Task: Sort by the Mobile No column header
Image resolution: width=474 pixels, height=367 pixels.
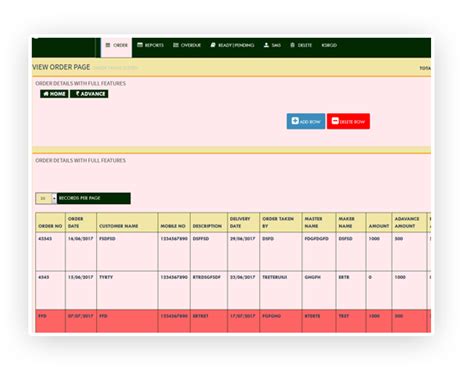Action: (x=174, y=222)
